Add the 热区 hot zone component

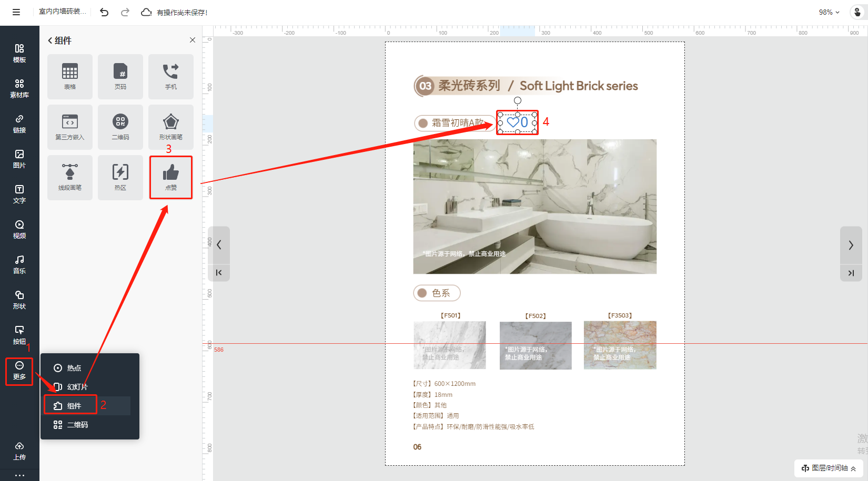120,177
